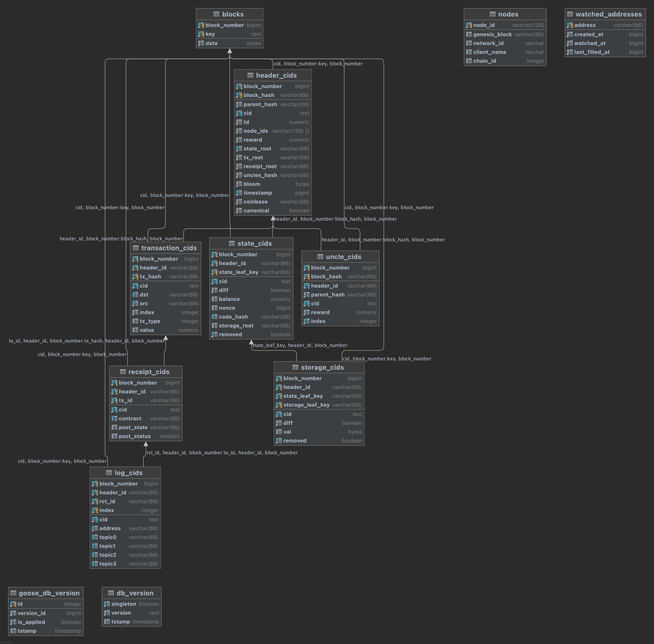Click val column in storage_cids
The height and width of the screenshot is (644, 654).
coord(319,432)
